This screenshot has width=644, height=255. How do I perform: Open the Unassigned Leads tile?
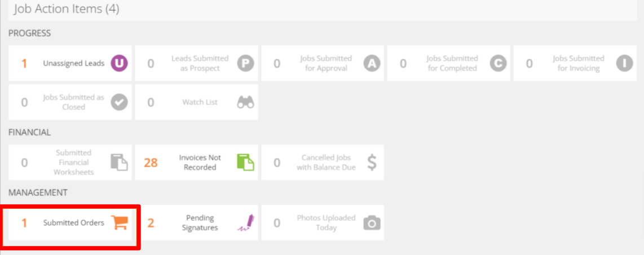point(70,63)
